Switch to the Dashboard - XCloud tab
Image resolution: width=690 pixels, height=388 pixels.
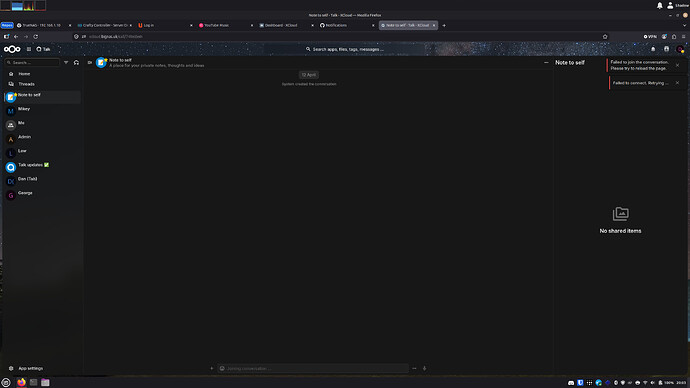tap(286, 26)
